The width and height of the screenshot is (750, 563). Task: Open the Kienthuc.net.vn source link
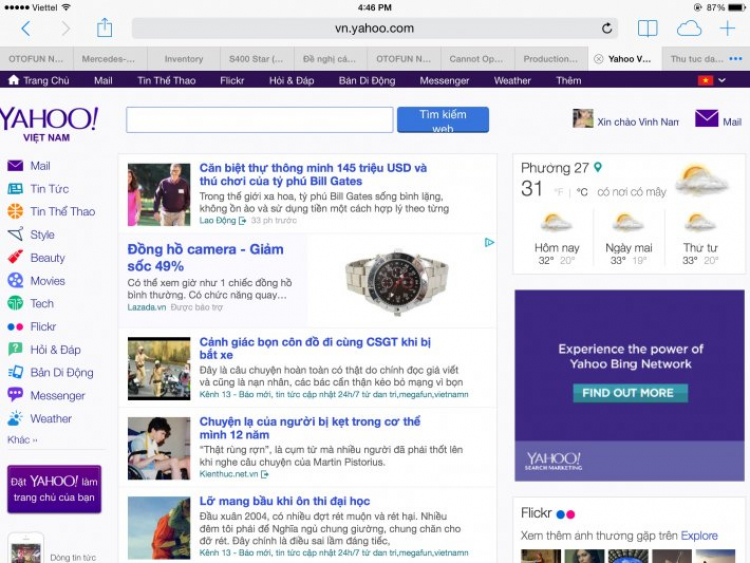229,474
